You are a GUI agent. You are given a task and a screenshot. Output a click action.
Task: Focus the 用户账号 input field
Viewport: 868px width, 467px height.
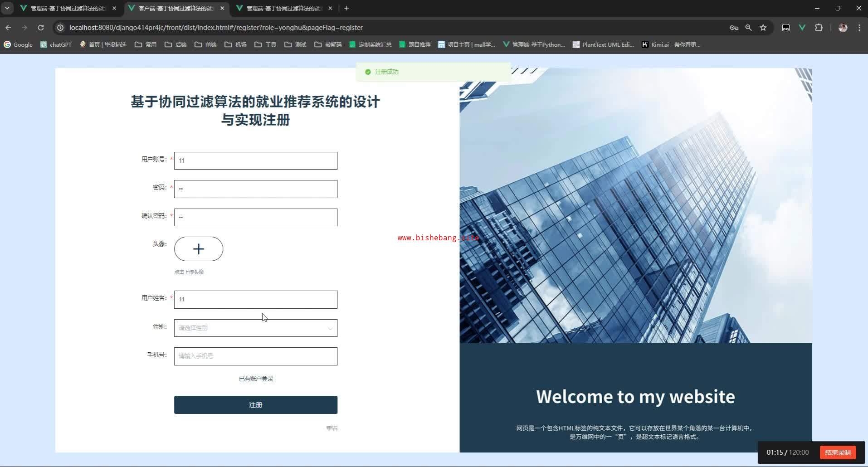point(256,161)
